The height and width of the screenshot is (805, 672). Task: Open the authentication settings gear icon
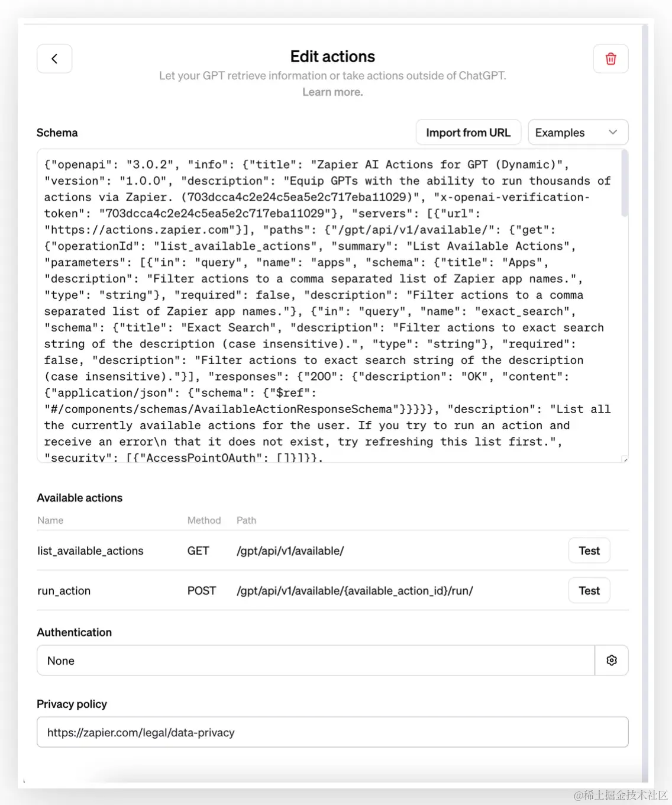(612, 661)
